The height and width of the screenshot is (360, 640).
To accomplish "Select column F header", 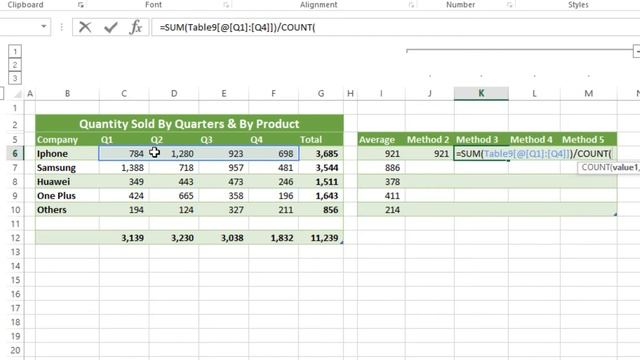I will point(273,93).
